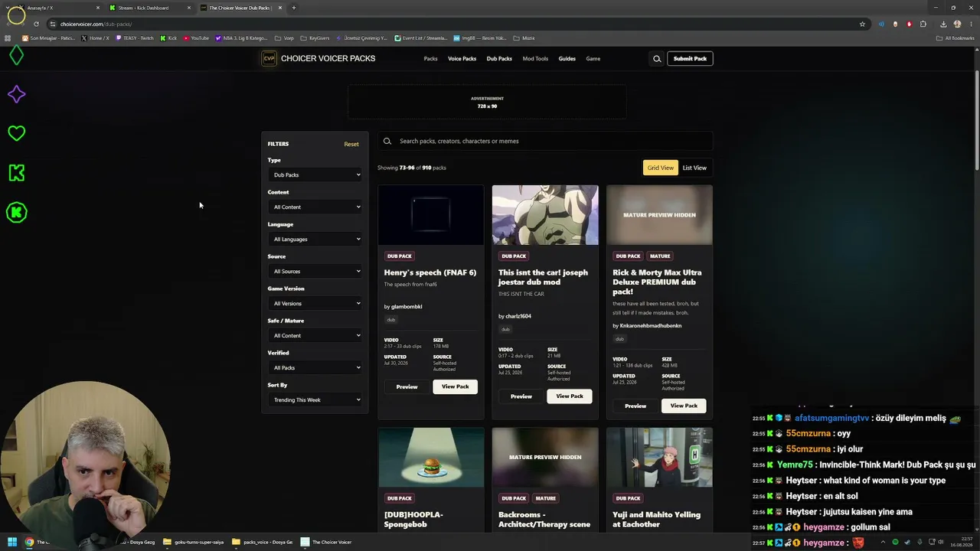The image size is (980, 551).
Task: Open Guides in the navigation
Action: pos(567,59)
